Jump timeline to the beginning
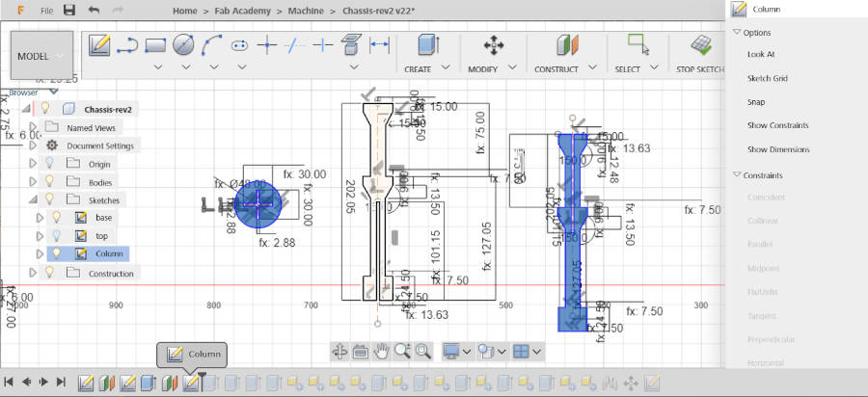Viewport: 868px width, 397px height. tap(9, 383)
